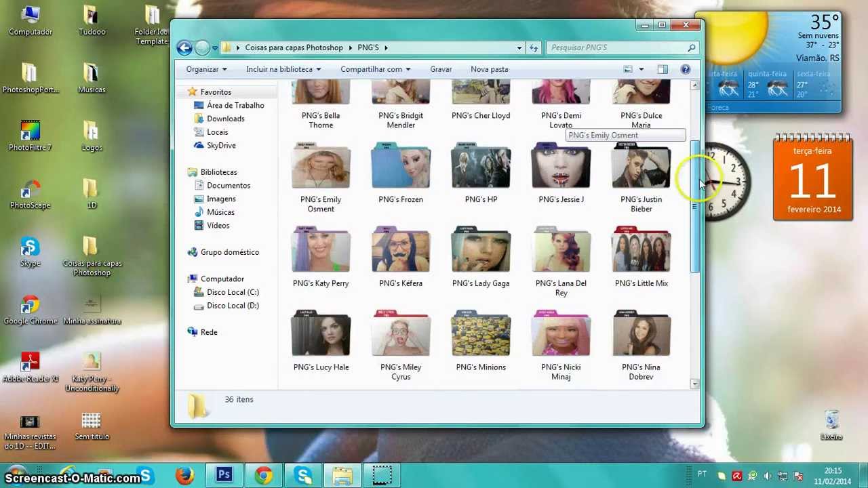Screen dimensions: 868x488
Task: Select the PNG's Jessie J folder
Action: pyautogui.click(x=561, y=174)
